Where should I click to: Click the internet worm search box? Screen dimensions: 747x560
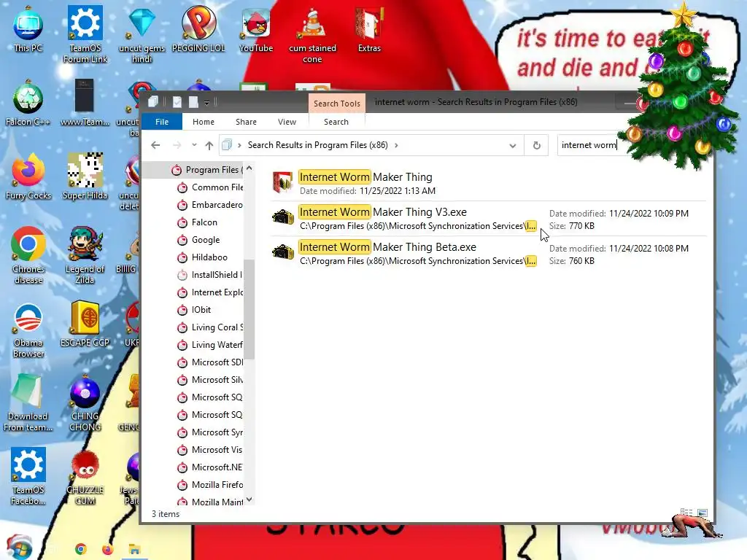pyautogui.click(x=591, y=145)
